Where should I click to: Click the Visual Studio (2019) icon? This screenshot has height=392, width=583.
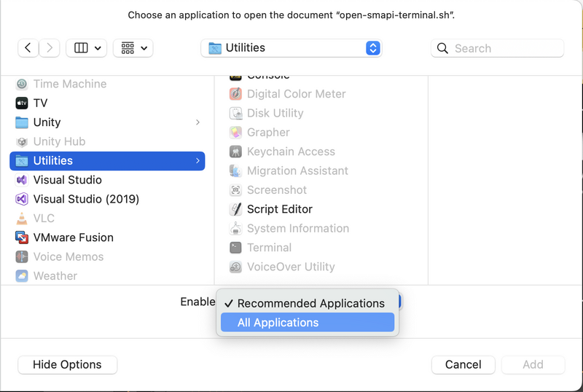22,199
